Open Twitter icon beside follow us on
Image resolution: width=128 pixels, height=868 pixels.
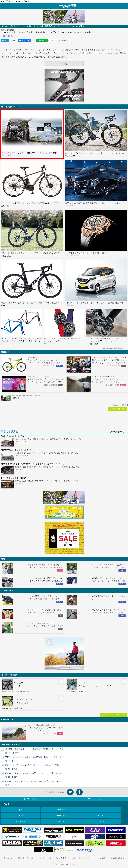[70, 792]
